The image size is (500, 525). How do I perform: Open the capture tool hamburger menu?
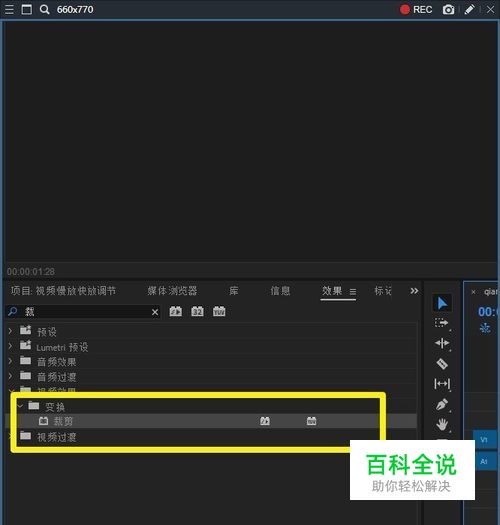coord(9,9)
